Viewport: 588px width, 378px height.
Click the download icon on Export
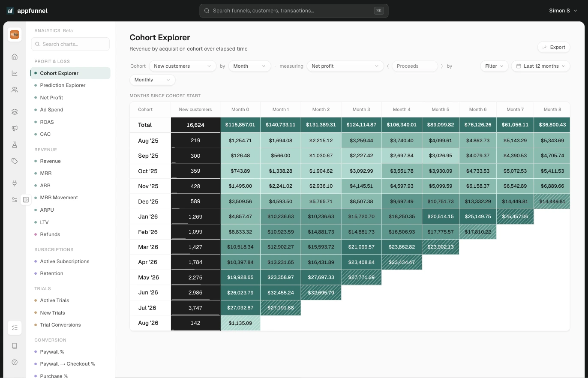click(545, 47)
